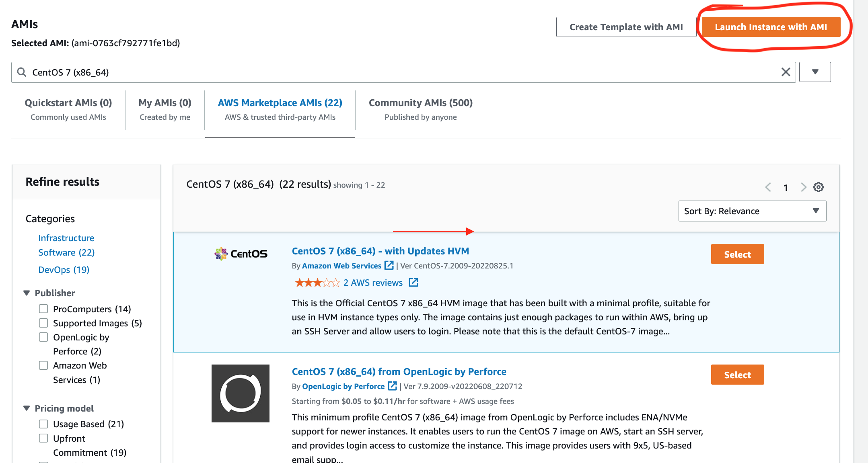Click the search magnifier icon
The width and height of the screenshot is (868, 463).
(22, 72)
